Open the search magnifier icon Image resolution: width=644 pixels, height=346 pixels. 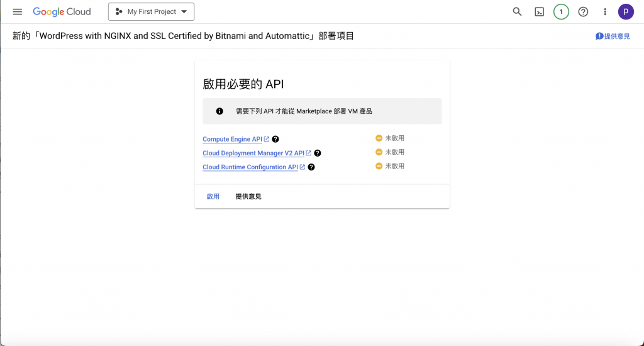tap(517, 12)
